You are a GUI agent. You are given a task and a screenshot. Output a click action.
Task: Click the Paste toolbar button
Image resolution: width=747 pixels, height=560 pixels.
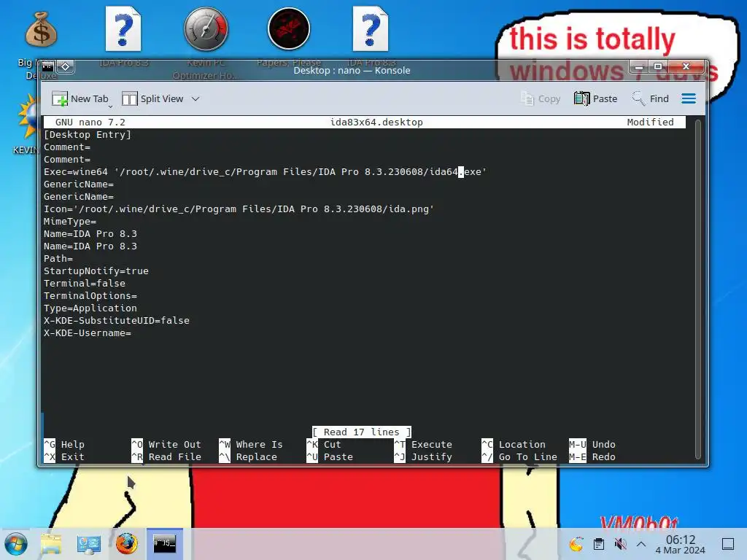click(x=595, y=98)
